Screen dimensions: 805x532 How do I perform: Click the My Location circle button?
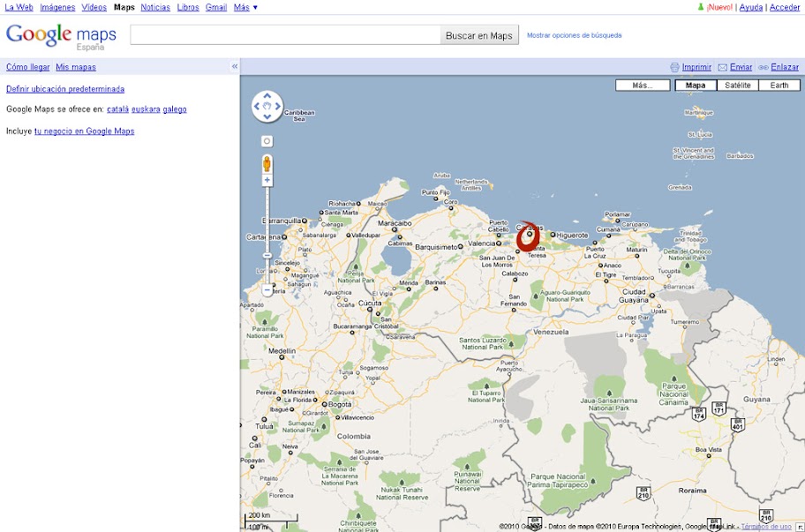(267, 141)
